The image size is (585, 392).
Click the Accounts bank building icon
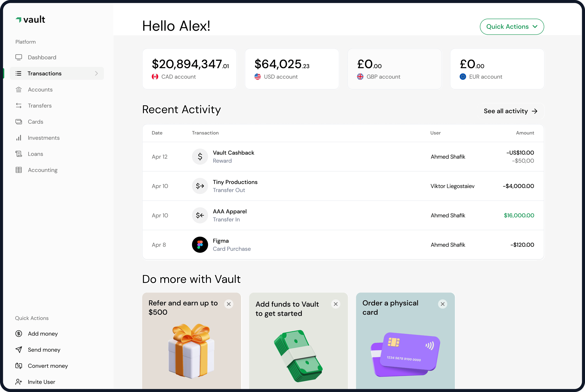click(x=19, y=90)
